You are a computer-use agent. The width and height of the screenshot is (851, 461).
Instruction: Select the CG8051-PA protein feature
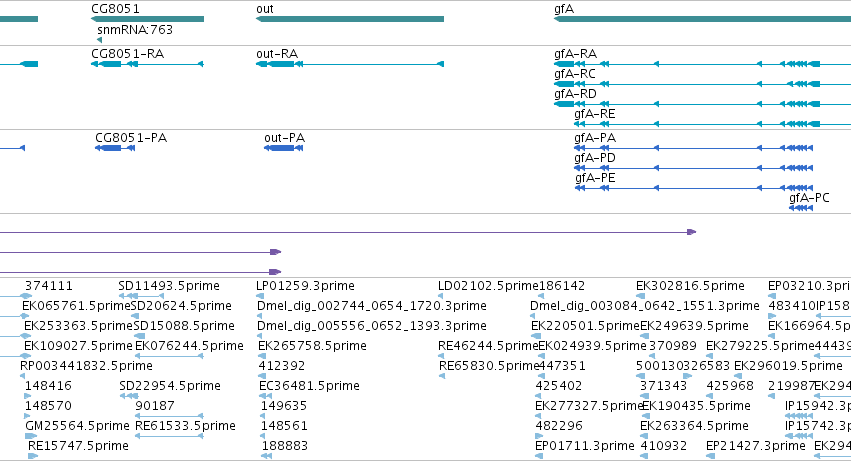pyautogui.click(x=115, y=148)
